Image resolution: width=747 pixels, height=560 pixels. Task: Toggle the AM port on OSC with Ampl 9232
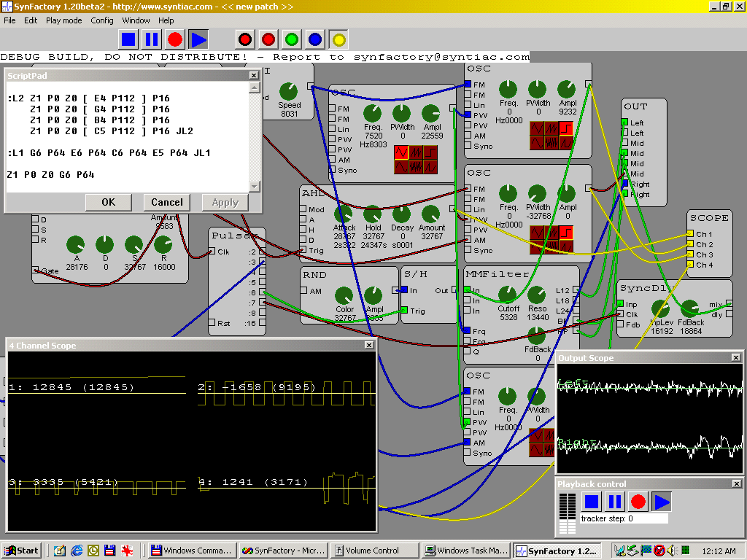pyautogui.click(x=468, y=135)
